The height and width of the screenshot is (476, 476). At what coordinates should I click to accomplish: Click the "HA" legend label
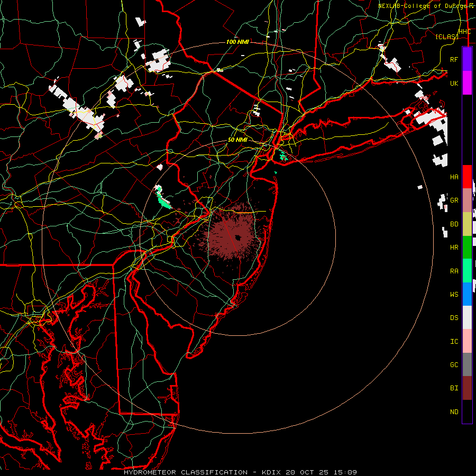[x=454, y=177]
